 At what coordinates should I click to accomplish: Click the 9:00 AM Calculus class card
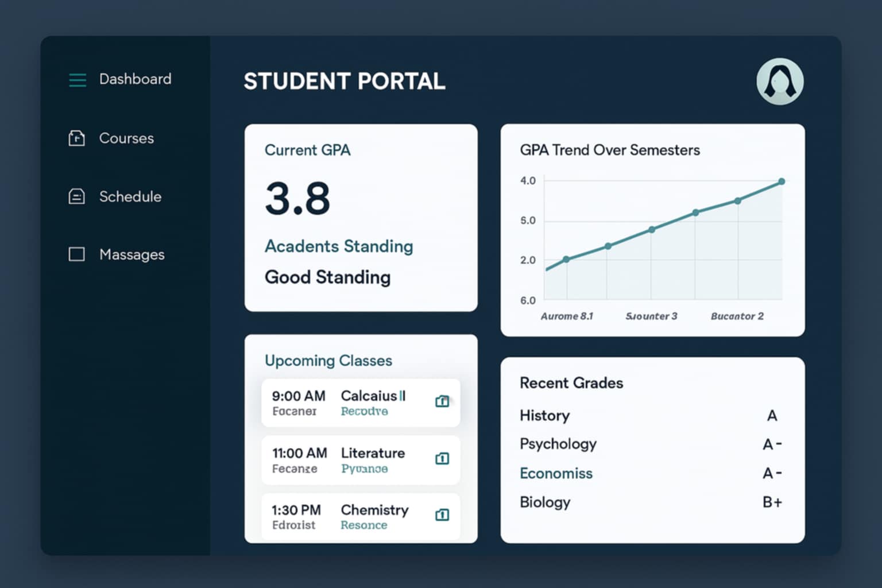coord(360,403)
